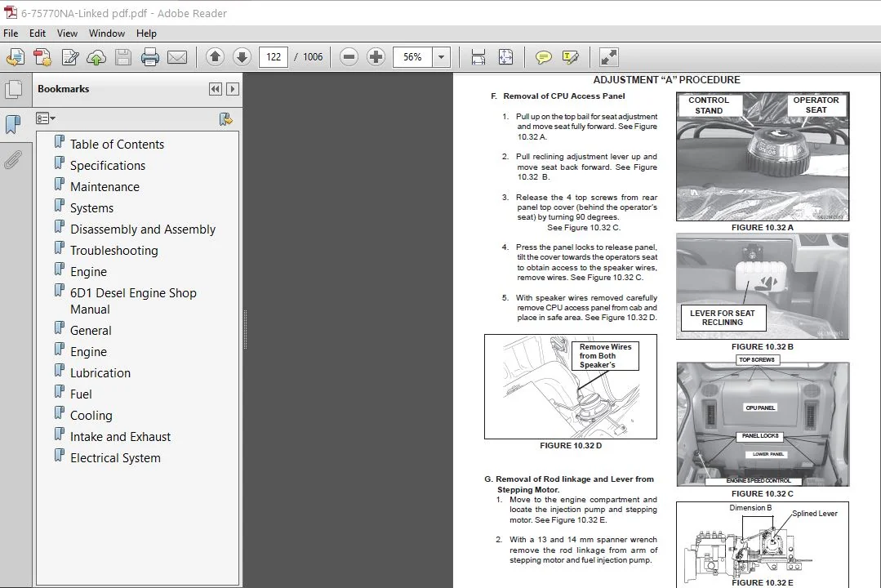Collapse the bookmarks panel double-arrow button
881x588 pixels.
point(216,89)
